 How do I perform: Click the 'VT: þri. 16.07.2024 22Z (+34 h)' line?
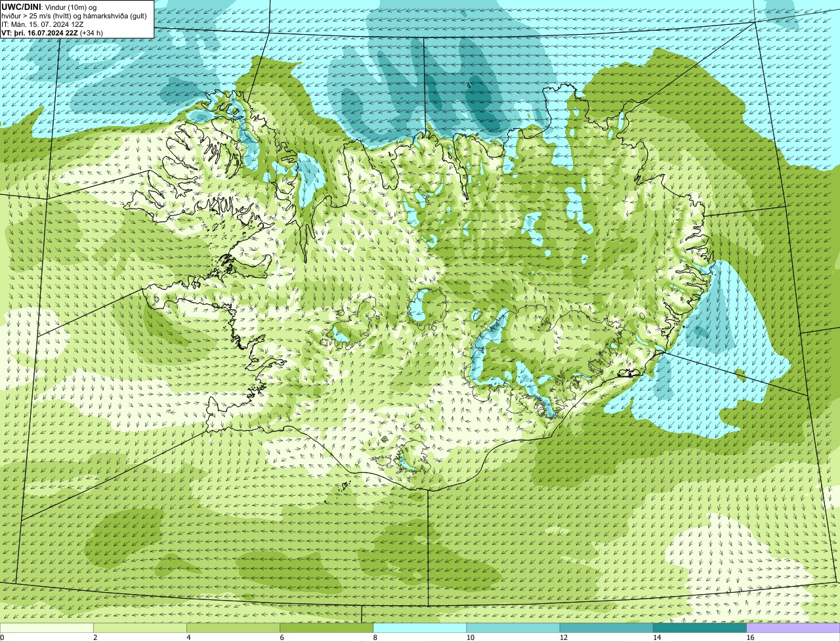(52, 33)
